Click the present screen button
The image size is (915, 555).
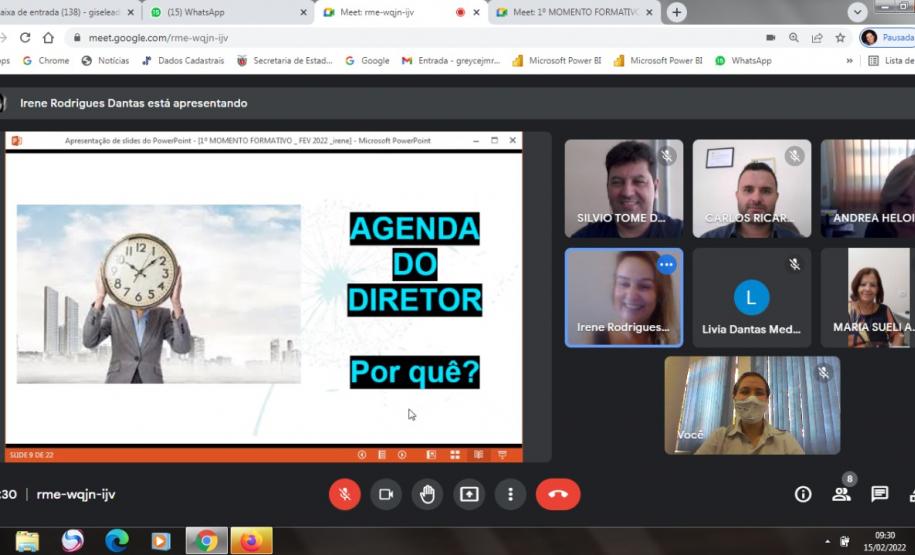(x=469, y=494)
